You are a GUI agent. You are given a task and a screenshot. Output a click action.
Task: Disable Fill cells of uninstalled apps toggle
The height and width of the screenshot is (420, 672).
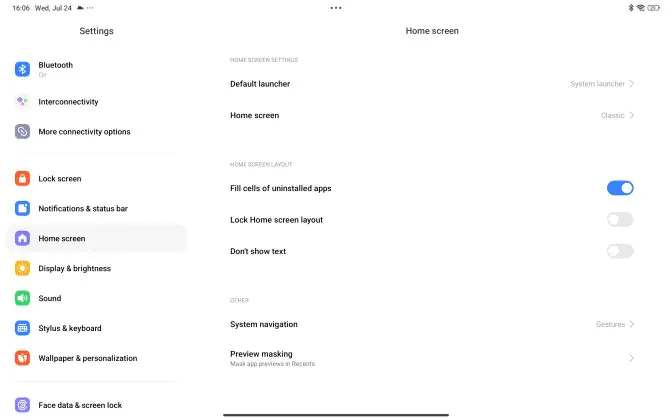click(x=620, y=188)
